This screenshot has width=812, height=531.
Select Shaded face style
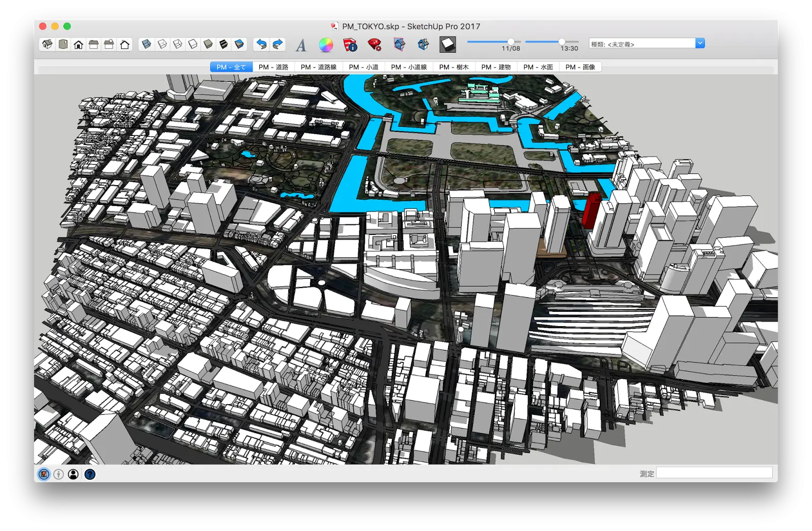(x=208, y=45)
